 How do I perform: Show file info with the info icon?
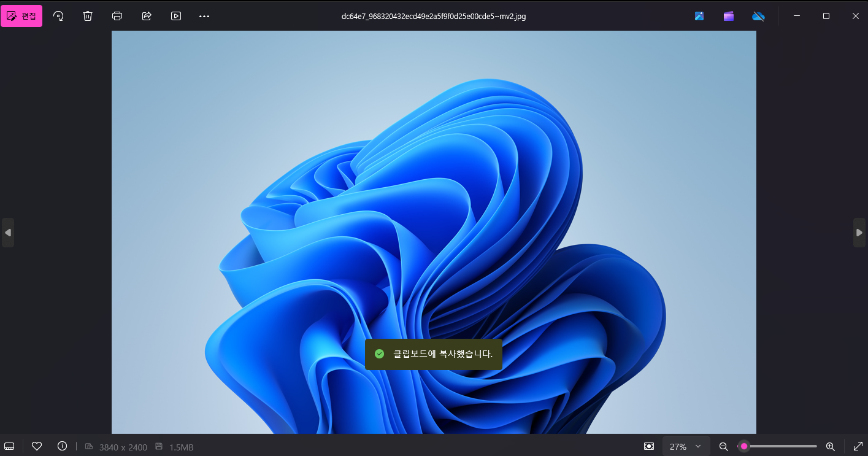click(x=62, y=446)
